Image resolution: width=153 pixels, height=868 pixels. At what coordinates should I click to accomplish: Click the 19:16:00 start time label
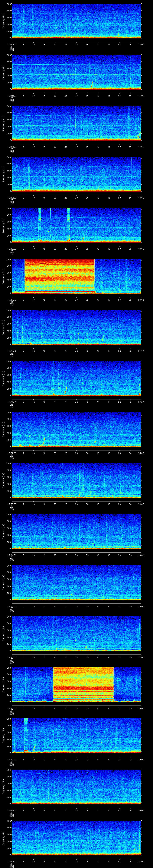click(x=12, y=147)
